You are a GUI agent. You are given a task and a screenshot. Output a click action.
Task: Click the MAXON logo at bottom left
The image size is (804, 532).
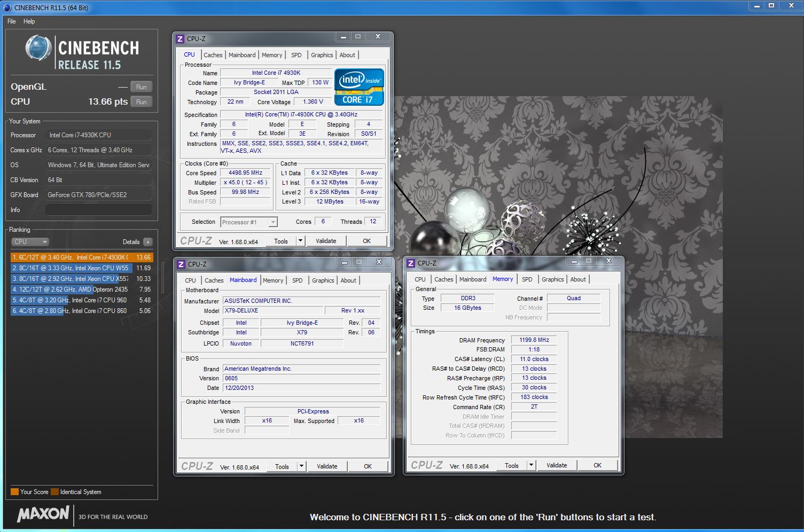click(x=43, y=515)
